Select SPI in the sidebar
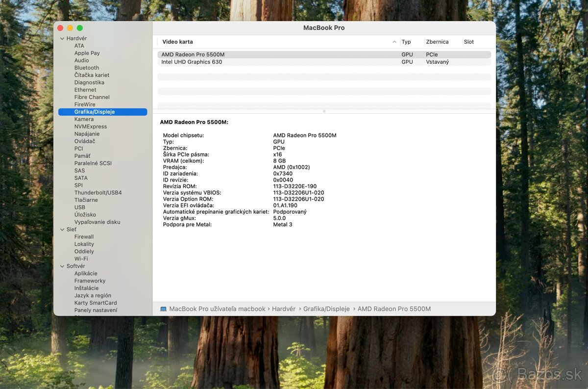This screenshot has width=588, height=389. pyautogui.click(x=78, y=185)
